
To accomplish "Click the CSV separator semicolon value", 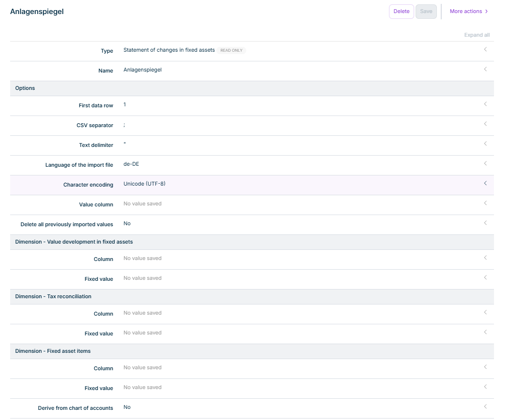I will (x=124, y=125).
